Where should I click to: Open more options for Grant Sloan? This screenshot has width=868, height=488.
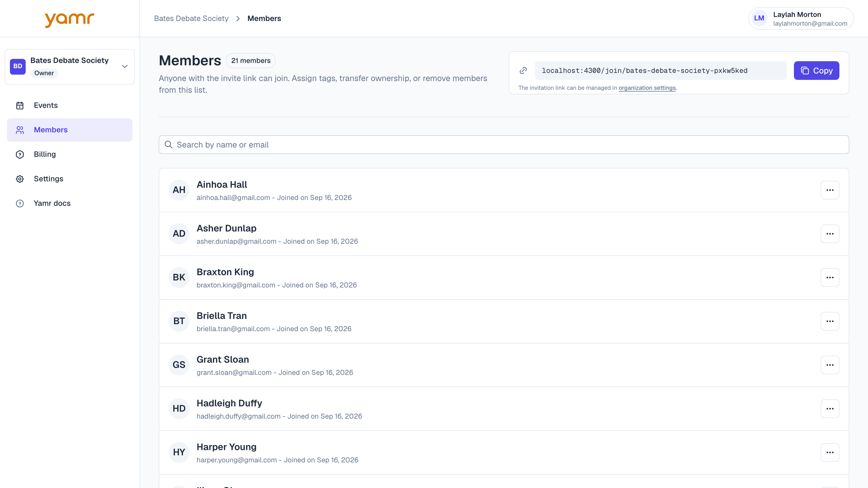(x=830, y=365)
